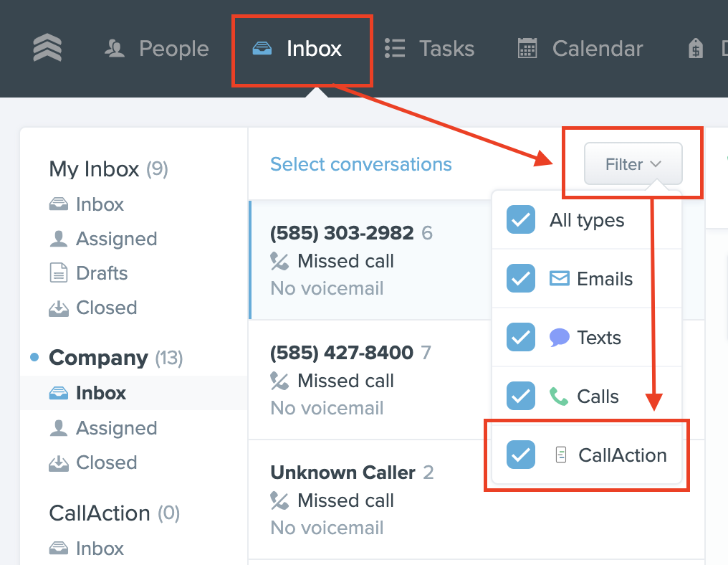728x565 pixels.
Task: Toggle the Texts filter checkbox
Action: (x=520, y=337)
